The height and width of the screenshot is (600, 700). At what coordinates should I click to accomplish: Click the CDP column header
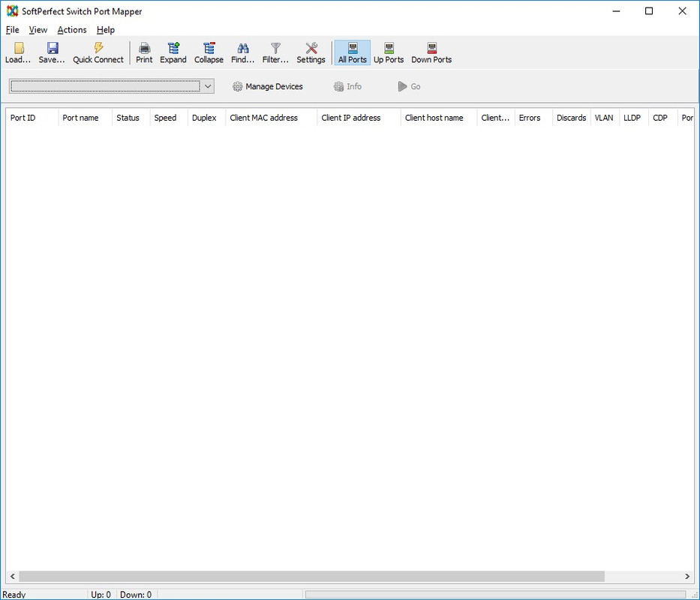click(663, 118)
